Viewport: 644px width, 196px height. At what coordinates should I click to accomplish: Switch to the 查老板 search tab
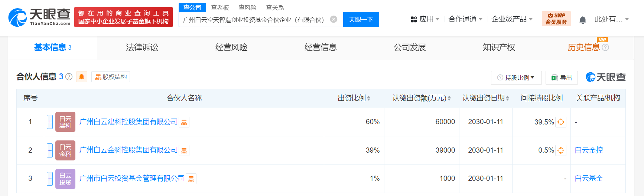coord(220,7)
